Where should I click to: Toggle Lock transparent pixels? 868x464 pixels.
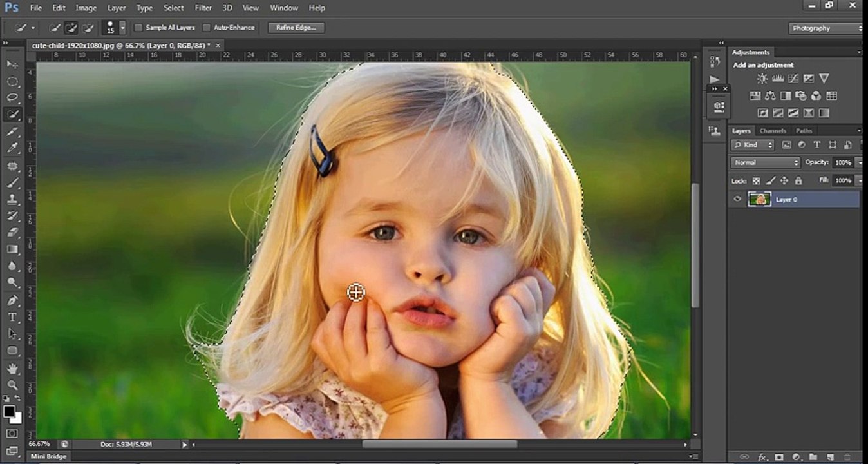click(757, 181)
